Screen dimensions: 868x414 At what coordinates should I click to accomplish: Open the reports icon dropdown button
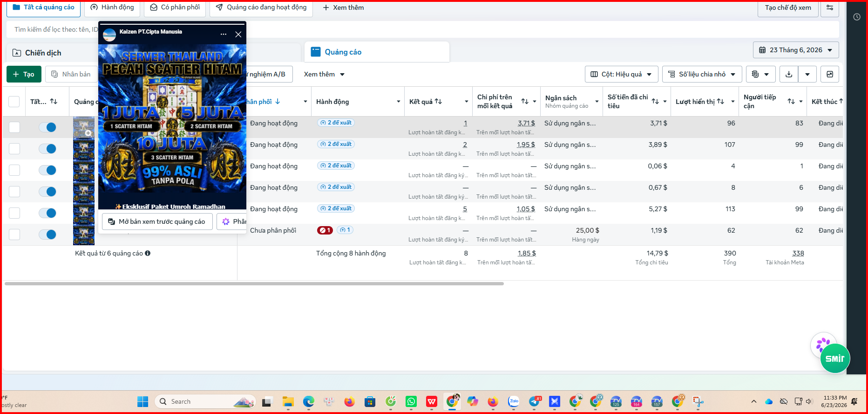760,74
